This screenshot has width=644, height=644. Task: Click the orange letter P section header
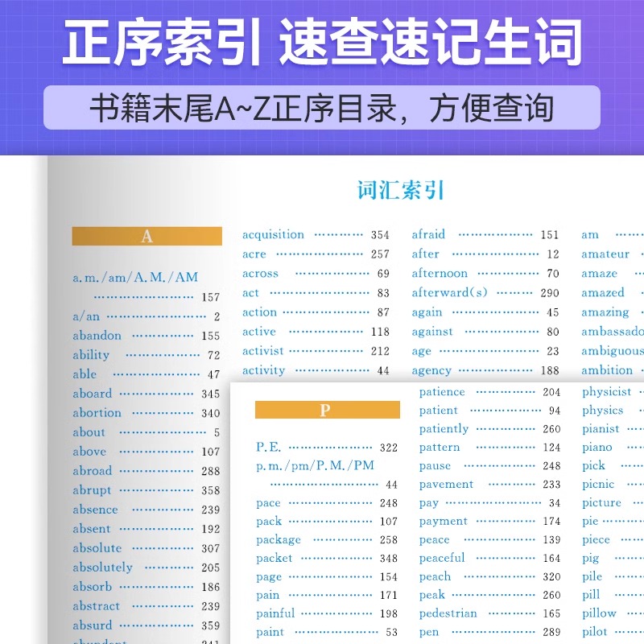click(328, 410)
